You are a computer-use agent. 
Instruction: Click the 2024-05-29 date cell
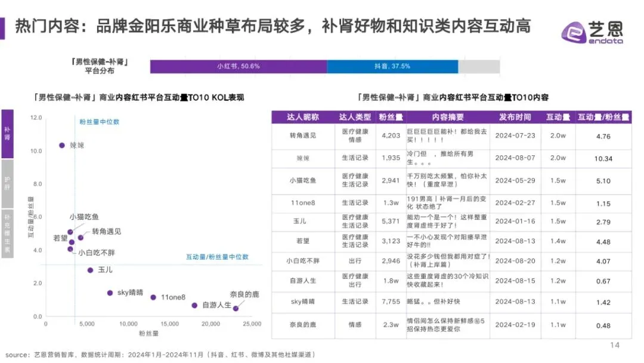pyautogui.click(x=515, y=180)
